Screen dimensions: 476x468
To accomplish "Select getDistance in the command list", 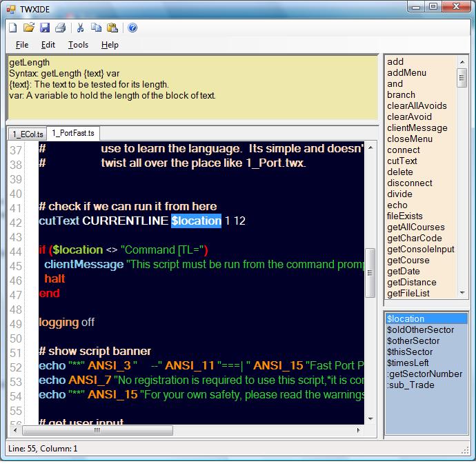I will click(411, 282).
